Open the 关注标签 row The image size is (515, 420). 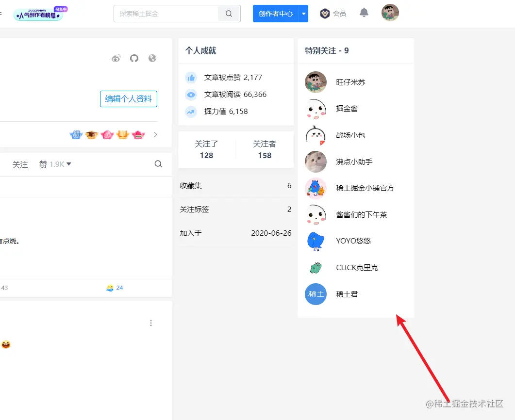point(235,210)
